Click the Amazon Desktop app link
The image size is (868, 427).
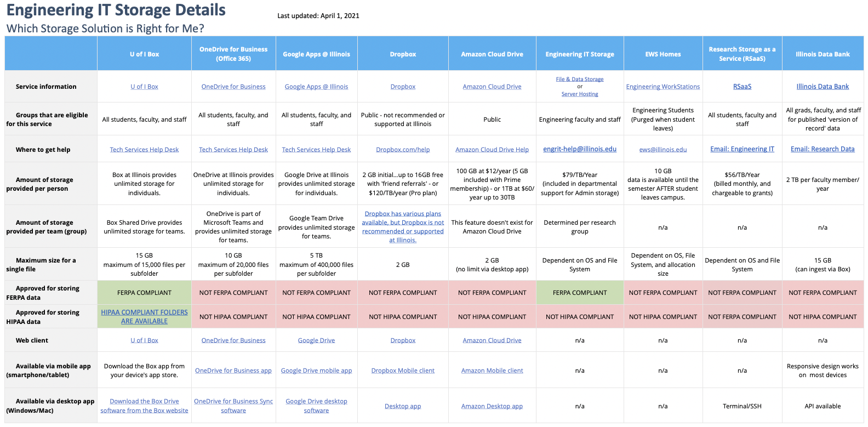[492, 406]
